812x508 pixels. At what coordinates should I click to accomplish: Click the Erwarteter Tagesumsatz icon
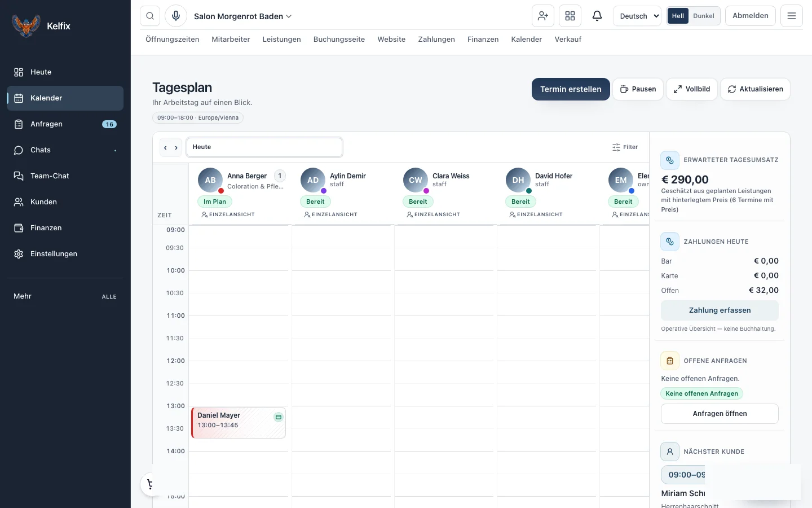pos(670,160)
